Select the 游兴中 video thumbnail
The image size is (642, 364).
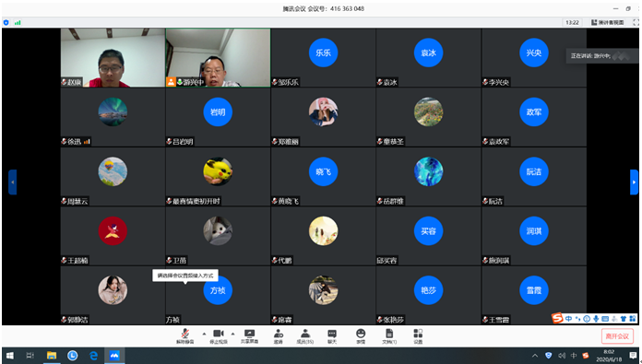click(x=218, y=58)
